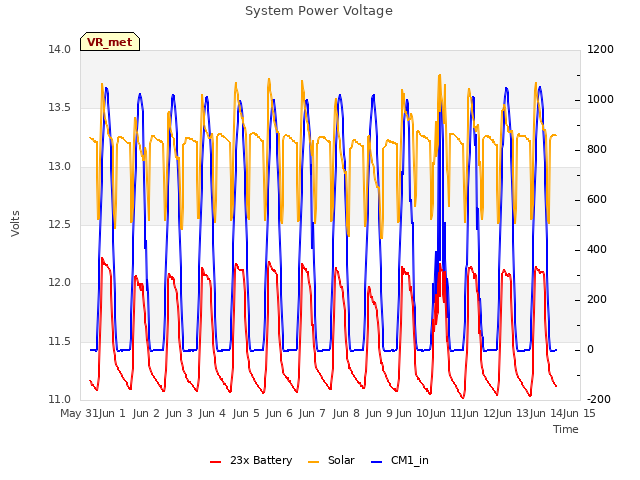Image resolution: width=640 pixels, height=480 pixels.
Task: Click the 12.5 left axis value
Action: [x=60, y=224]
